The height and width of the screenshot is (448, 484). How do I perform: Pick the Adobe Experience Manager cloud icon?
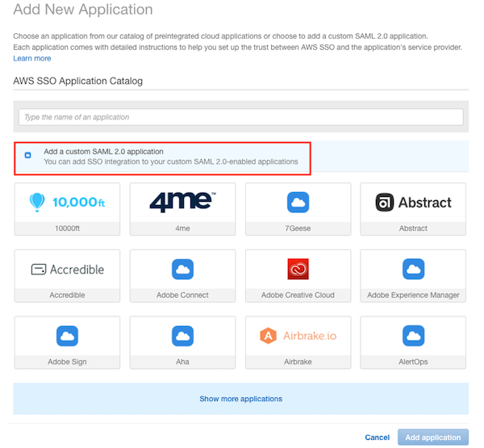(x=413, y=269)
